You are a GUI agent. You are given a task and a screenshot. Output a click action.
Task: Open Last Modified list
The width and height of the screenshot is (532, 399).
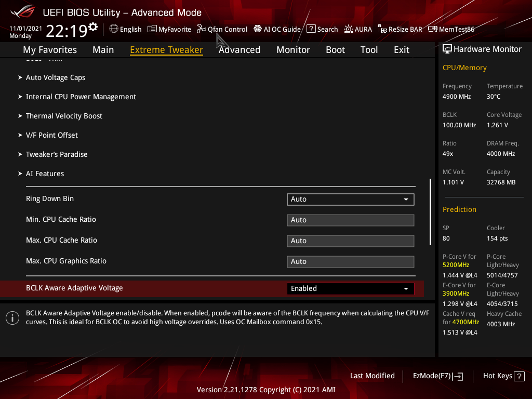click(372, 376)
